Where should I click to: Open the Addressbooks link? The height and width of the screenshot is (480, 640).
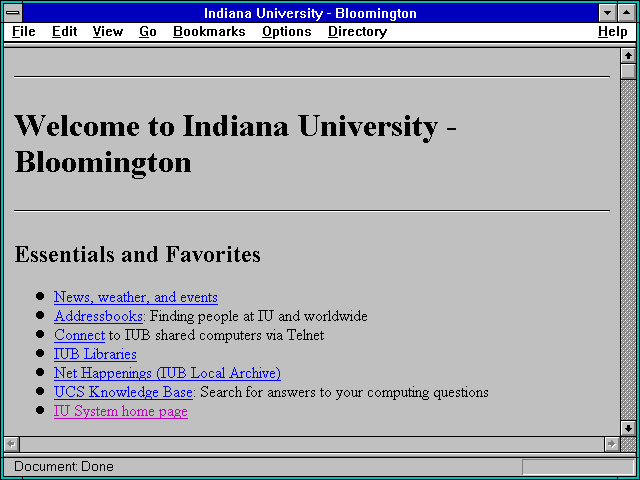98,316
